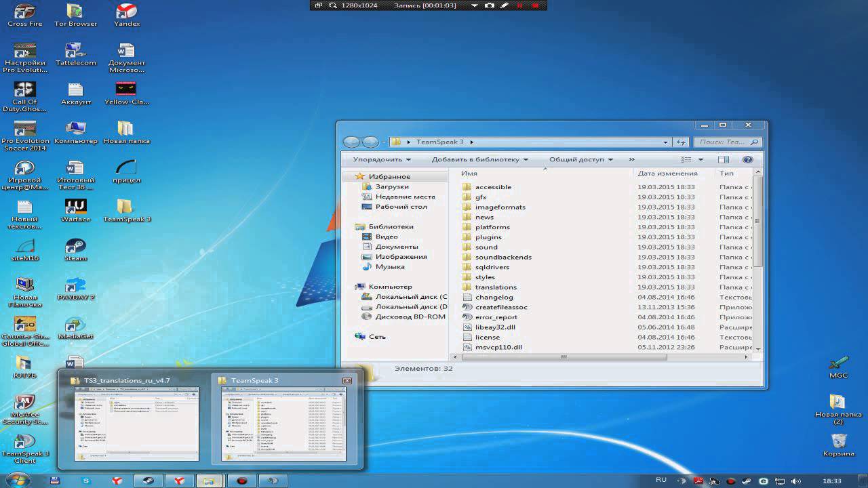Select the TeamSpeak 3 folder on desktop

126,210
